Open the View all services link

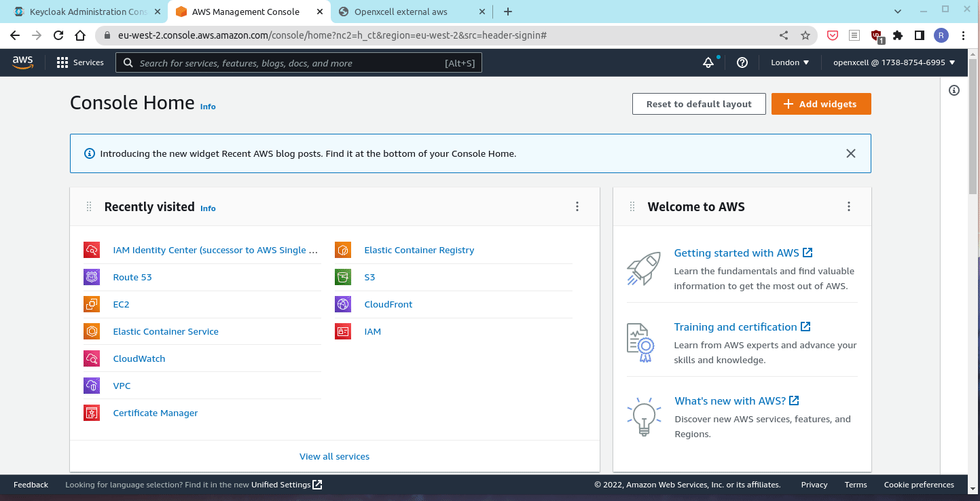point(334,456)
